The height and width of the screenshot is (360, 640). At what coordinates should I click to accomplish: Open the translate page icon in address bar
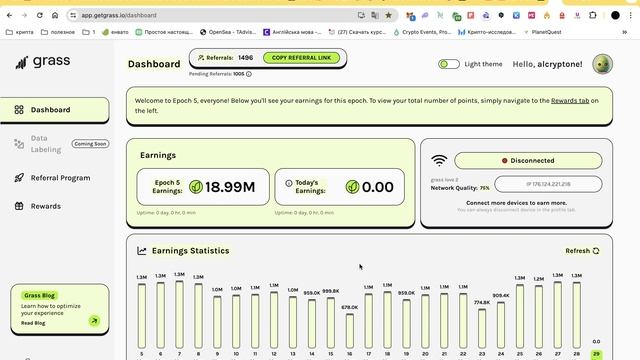(x=375, y=16)
